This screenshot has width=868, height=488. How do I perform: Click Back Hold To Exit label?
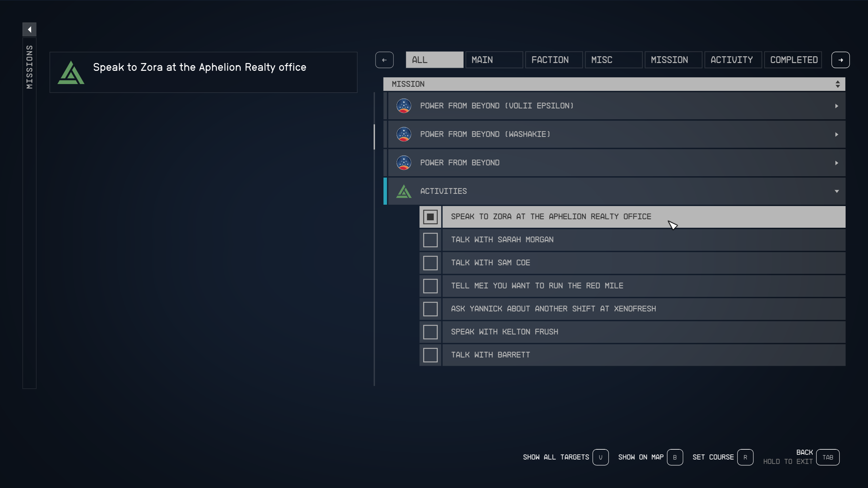(788, 457)
